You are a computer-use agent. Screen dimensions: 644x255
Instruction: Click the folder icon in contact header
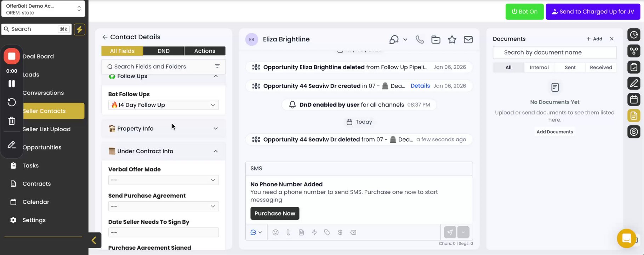click(436, 40)
